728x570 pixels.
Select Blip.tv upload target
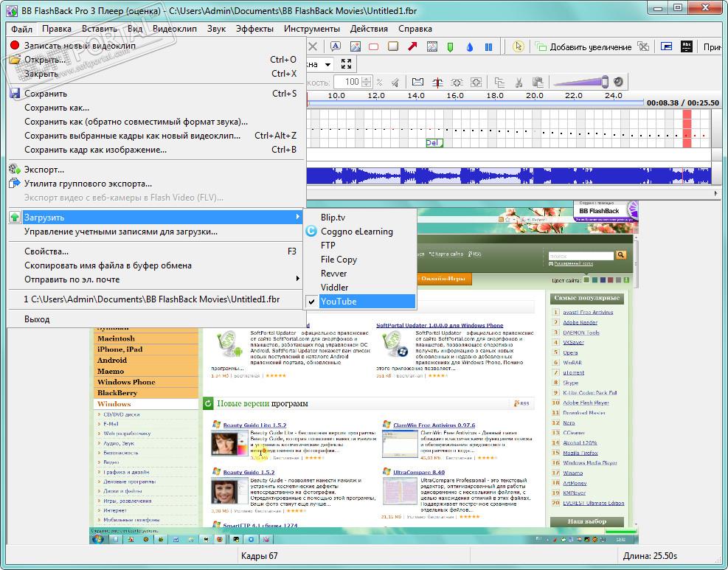360,218
